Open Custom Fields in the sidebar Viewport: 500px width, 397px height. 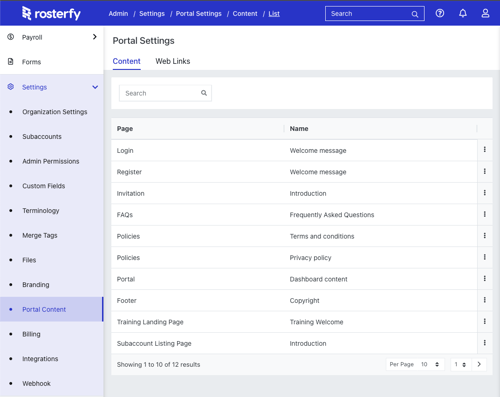[x=44, y=186]
